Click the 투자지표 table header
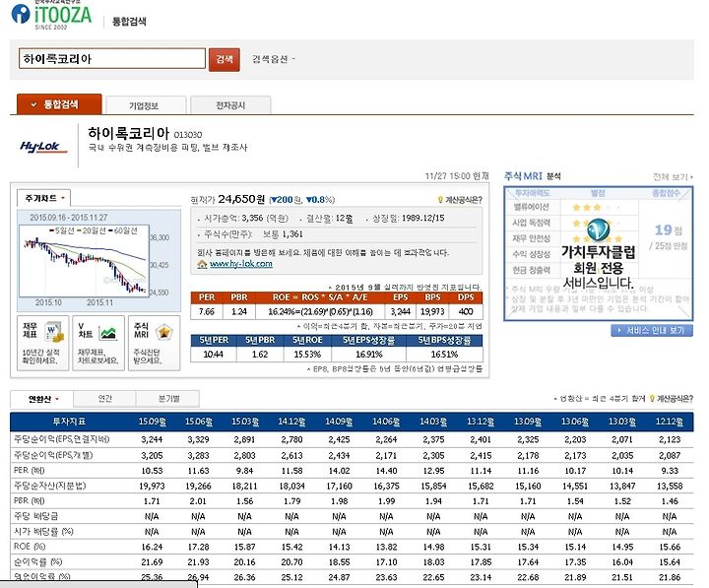 pyautogui.click(x=69, y=422)
